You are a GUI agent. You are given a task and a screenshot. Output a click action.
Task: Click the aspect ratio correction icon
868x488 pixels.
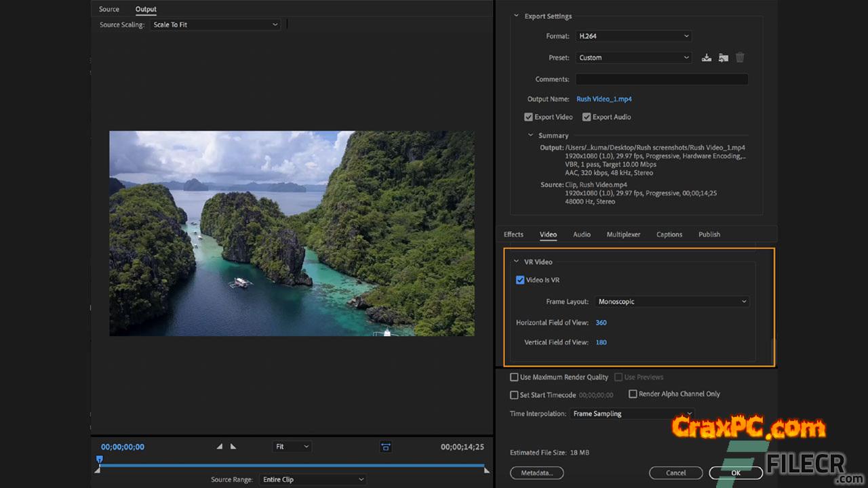click(x=385, y=447)
